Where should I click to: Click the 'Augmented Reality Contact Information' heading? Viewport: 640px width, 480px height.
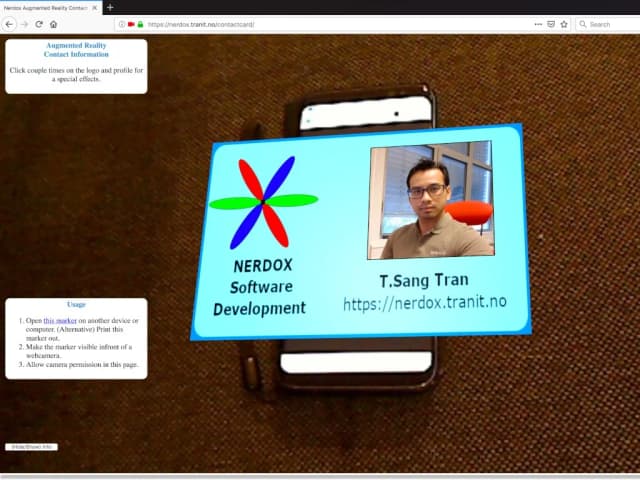click(76, 50)
